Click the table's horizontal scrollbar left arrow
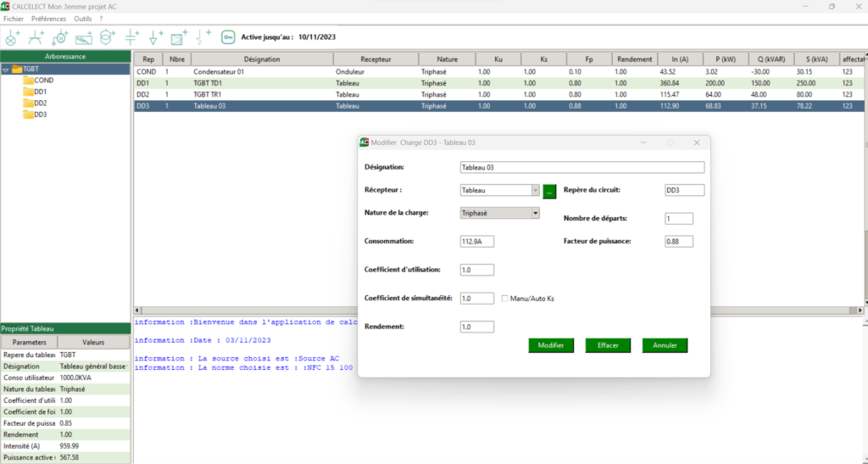 click(137, 310)
